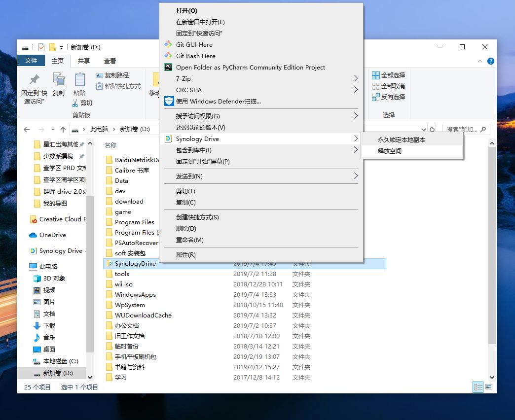The height and width of the screenshot is (420, 515).
Task: Click the 名称 column header
Action: pos(110,145)
